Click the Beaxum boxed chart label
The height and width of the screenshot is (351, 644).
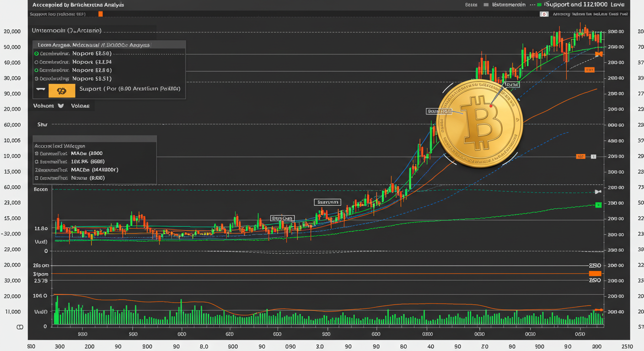[328, 202]
